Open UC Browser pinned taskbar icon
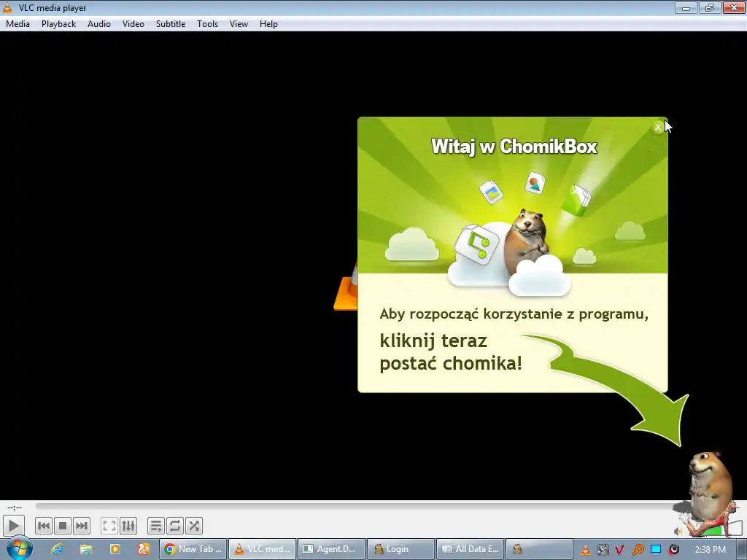This screenshot has width=747, height=560. [144, 549]
